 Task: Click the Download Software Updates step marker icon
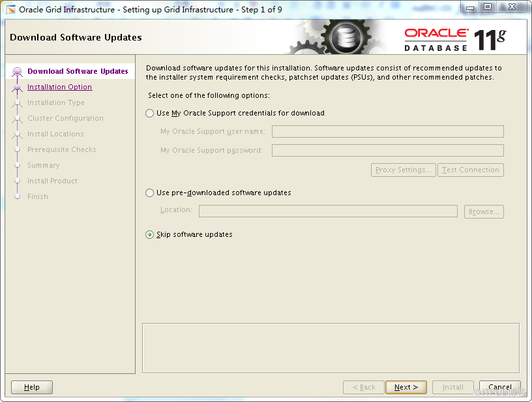coord(18,72)
